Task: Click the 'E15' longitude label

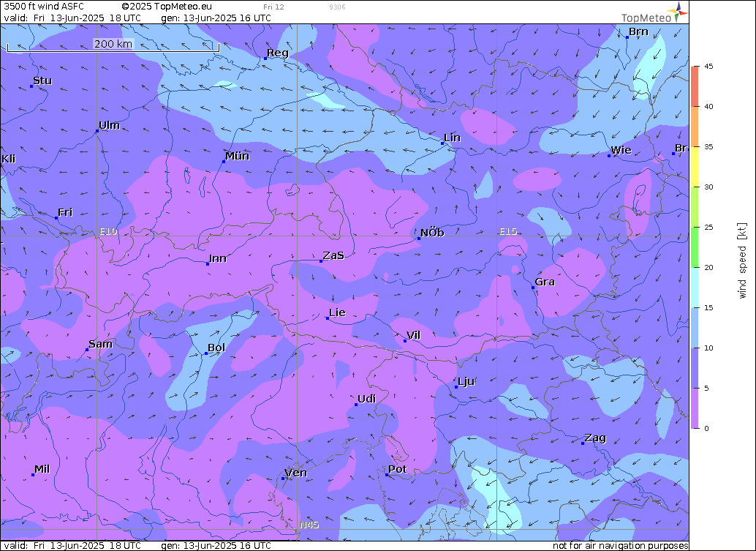Action: coord(508,231)
